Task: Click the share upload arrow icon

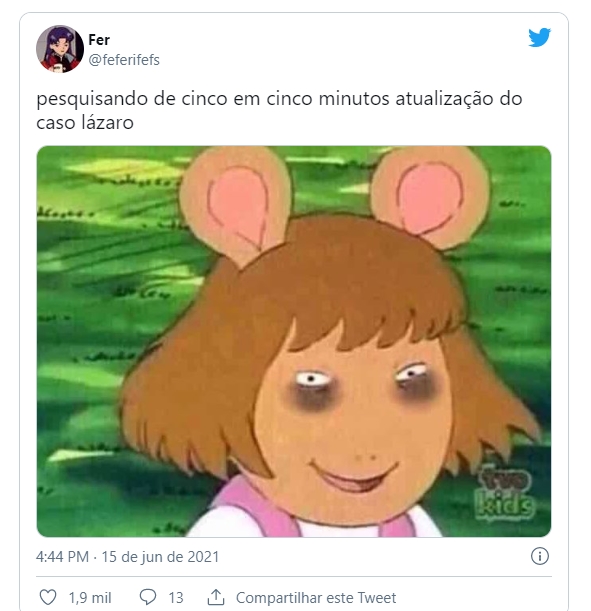Action: tap(216, 597)
